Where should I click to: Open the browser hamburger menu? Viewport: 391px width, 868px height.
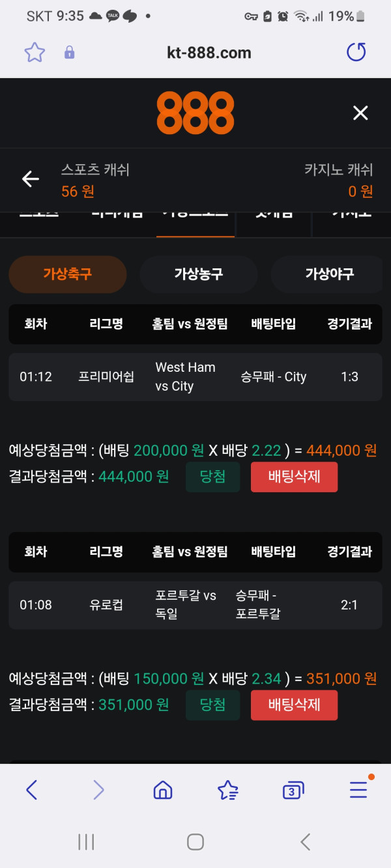tap(359, 789)
